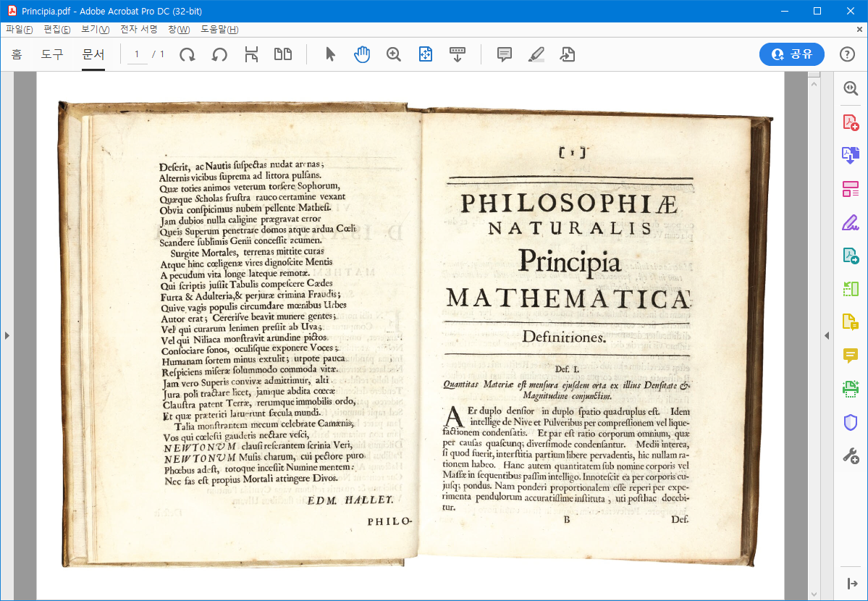Click the send file page-arrow icon
Screen dimensions: 868x601
point(568,54)
